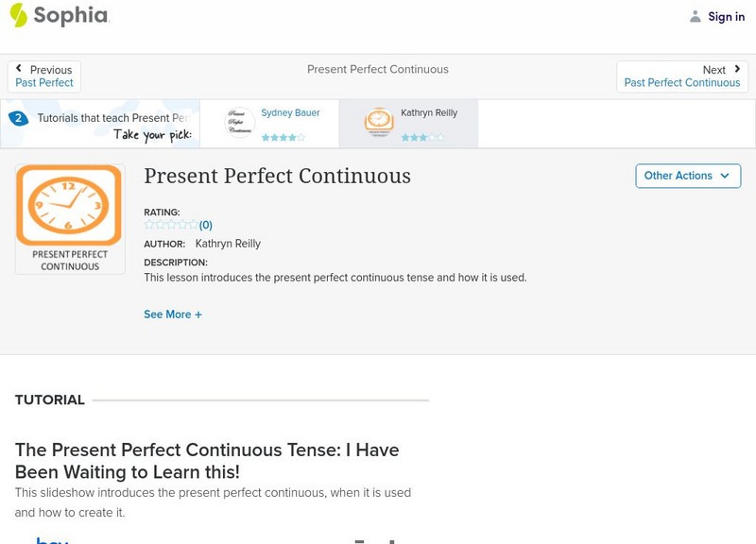
Task: Switch to the Kathryn Reilly tutorial tab
Action: click(x=428, y=113)
